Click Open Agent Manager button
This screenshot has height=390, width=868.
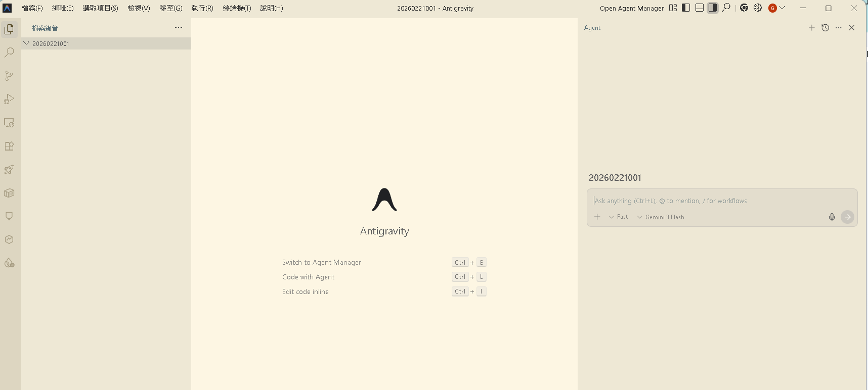point(632,8)
